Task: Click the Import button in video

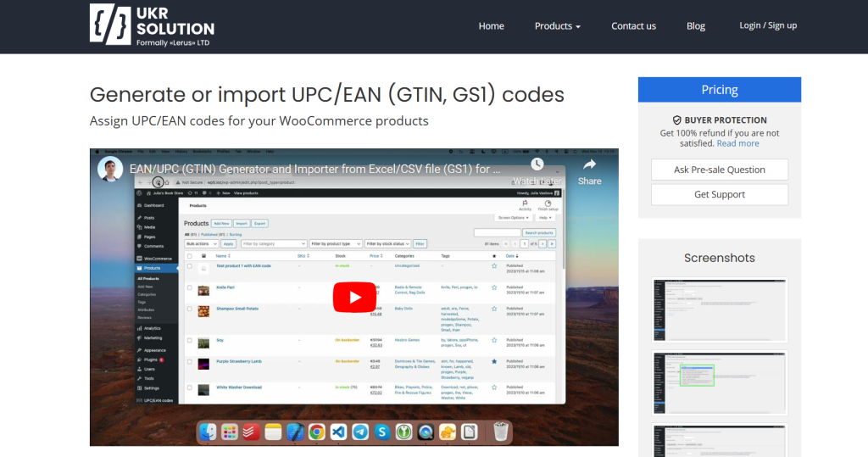Action: [x=242, y=223]
